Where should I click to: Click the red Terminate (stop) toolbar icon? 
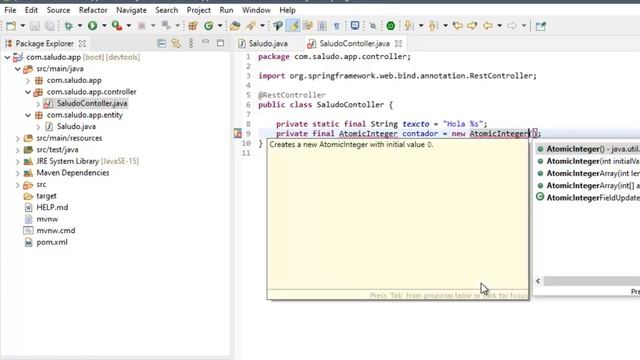142,26
